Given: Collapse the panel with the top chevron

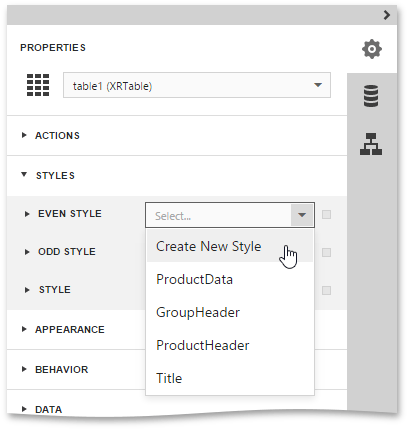Looking at the screenshot, I should [x=387, y=15].
